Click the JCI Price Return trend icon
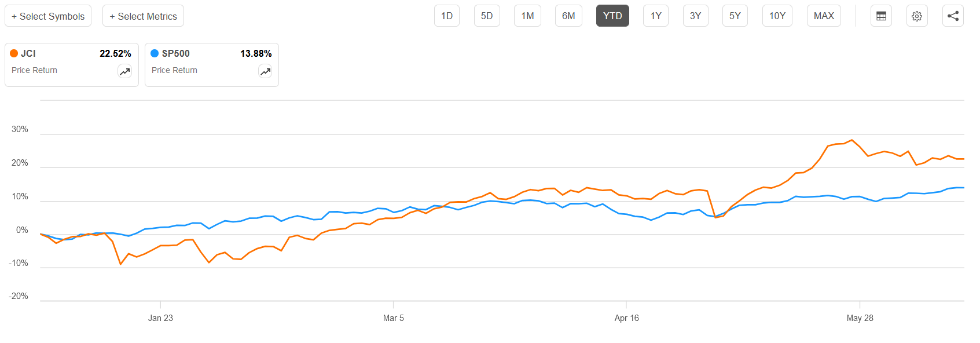This screenshot has width=980, height=343. tap(124, 71)
